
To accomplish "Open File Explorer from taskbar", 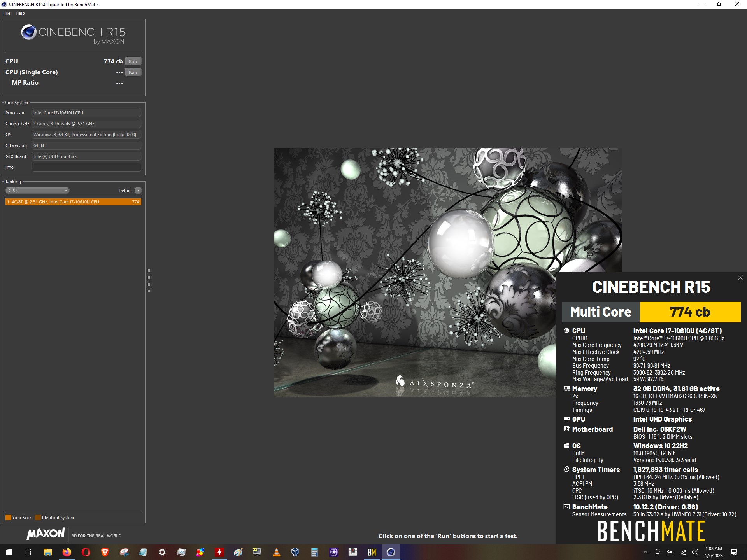I will (x=47, y=552).
